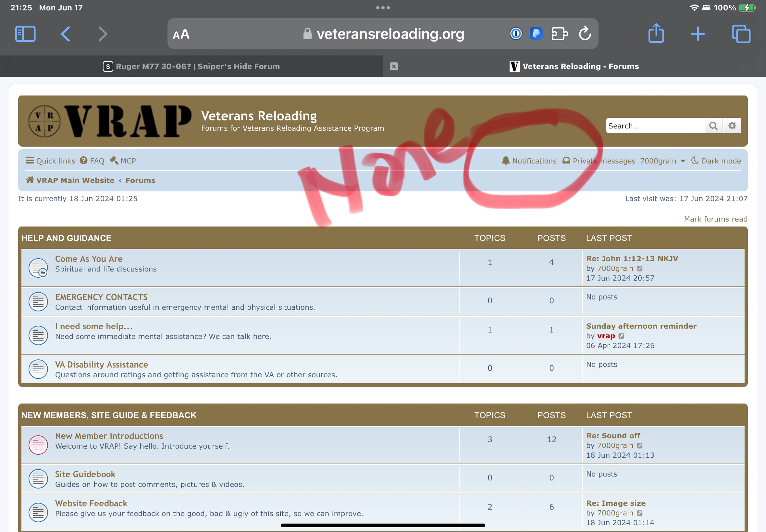Open the AA reader text options
This screenshot has width=766, height=532.
[x=181, y=34]
